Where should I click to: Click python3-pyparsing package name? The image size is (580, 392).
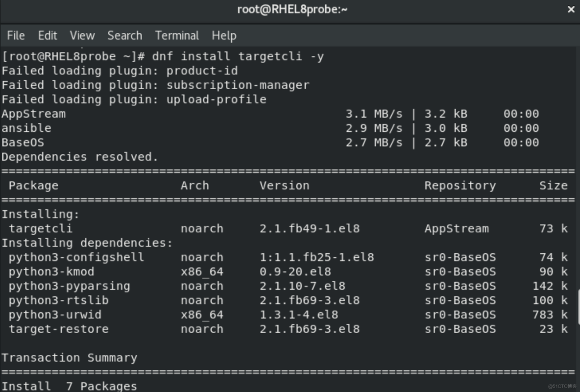pos(69,286)
